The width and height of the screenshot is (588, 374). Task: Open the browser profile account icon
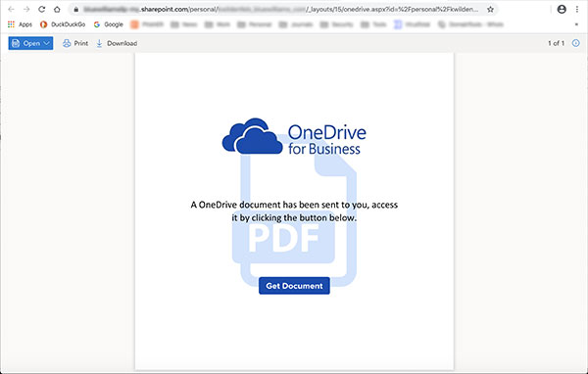562,10
